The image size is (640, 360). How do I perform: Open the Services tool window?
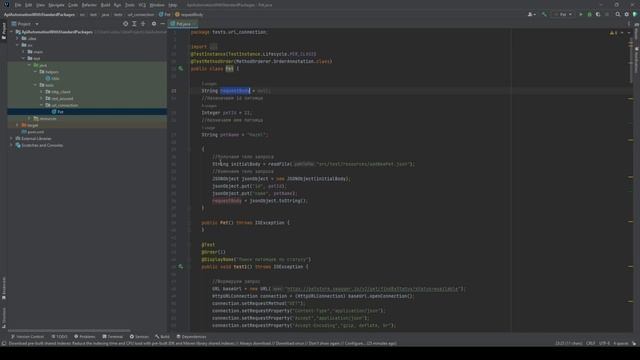139,337
